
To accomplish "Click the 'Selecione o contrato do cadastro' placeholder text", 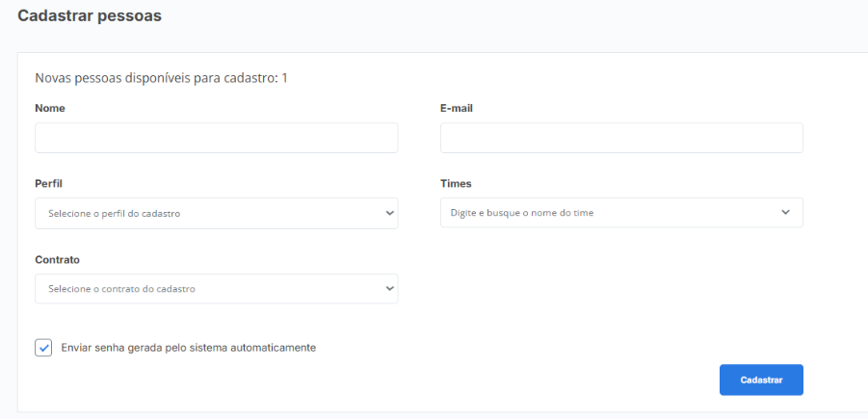I will (x=121, y=289).
